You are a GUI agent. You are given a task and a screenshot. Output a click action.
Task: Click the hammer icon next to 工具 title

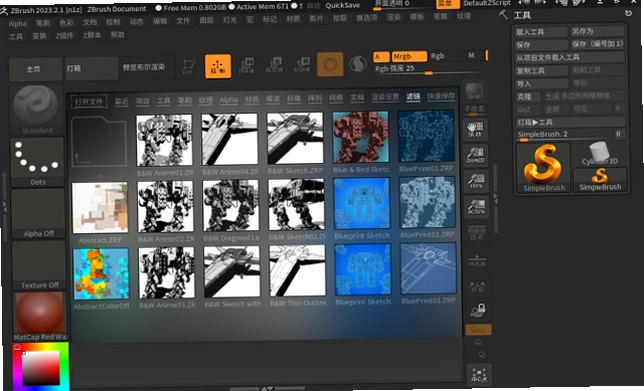click(x=503, y=15)
